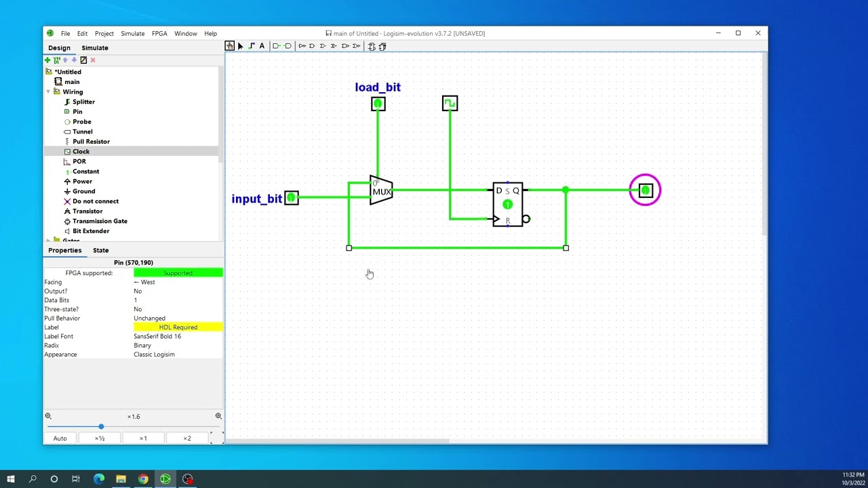Add an output pin from toolbar
The image size is (868, 488).
pyautogui.click(x=288, y=46)
